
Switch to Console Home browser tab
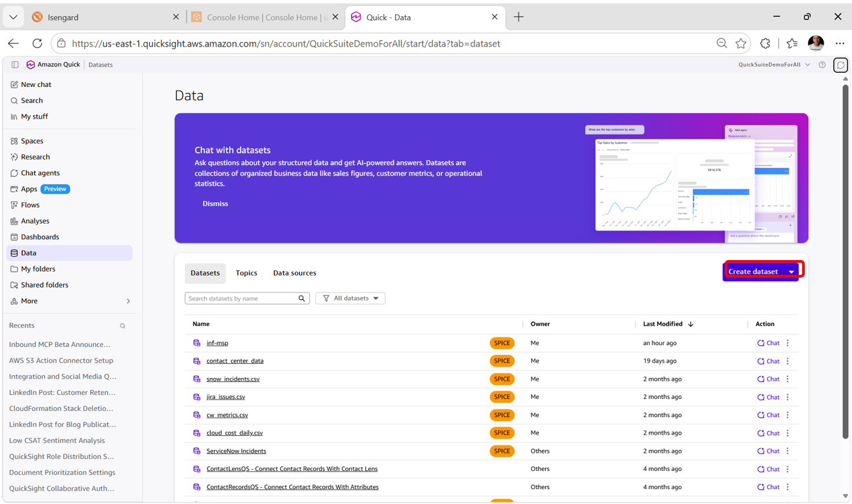tap(266, 18)
